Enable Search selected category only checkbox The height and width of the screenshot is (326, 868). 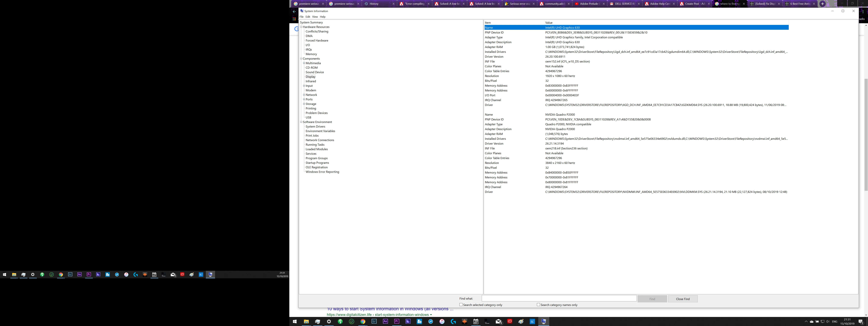tap(461, 305)
